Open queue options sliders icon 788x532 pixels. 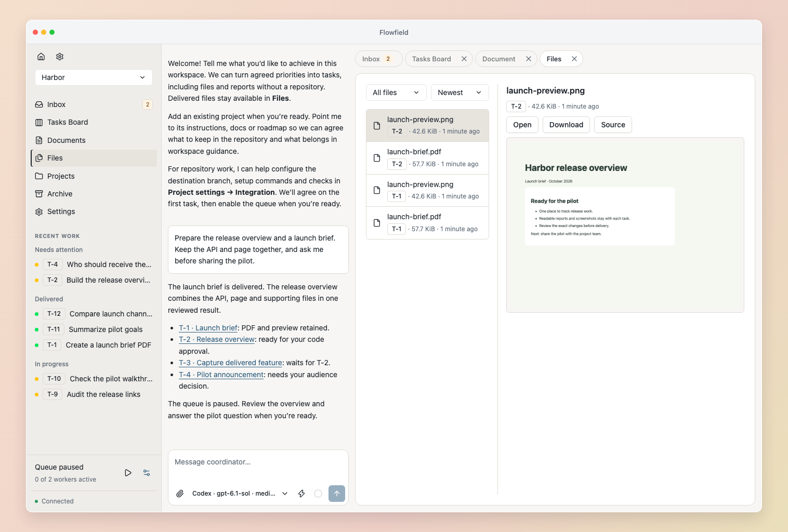click(147, 473)
